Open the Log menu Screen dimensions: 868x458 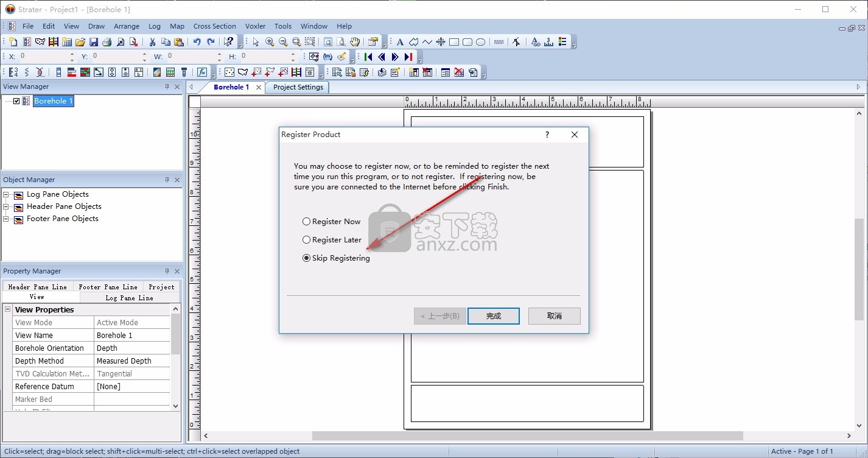[155, 26]
